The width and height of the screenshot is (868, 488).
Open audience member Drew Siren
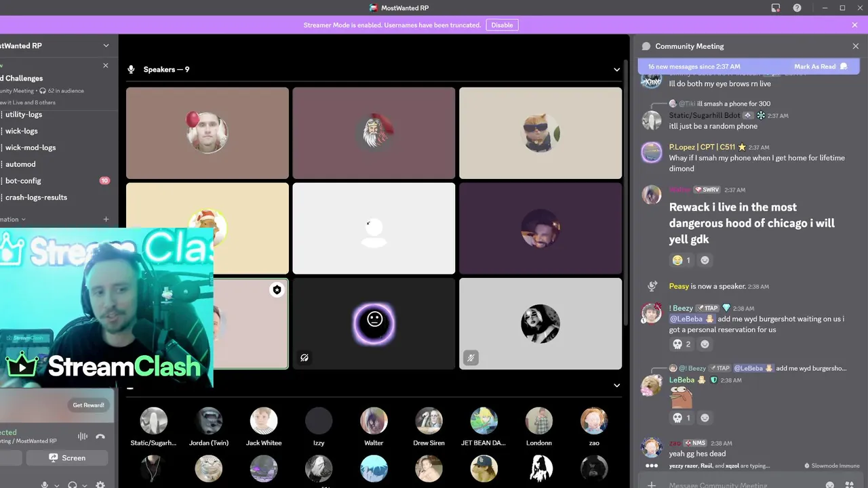429,421
